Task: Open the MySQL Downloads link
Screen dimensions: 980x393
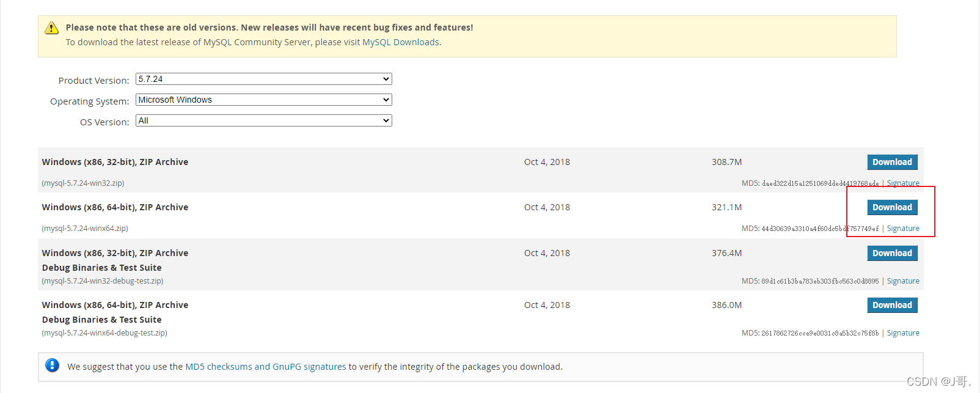Action: pos(401,42)
